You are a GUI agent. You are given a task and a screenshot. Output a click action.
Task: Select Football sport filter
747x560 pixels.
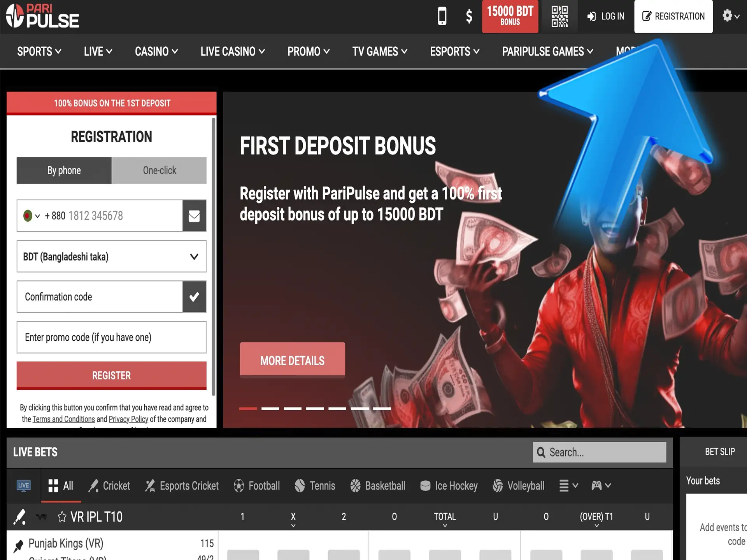(x=257, y=486)
